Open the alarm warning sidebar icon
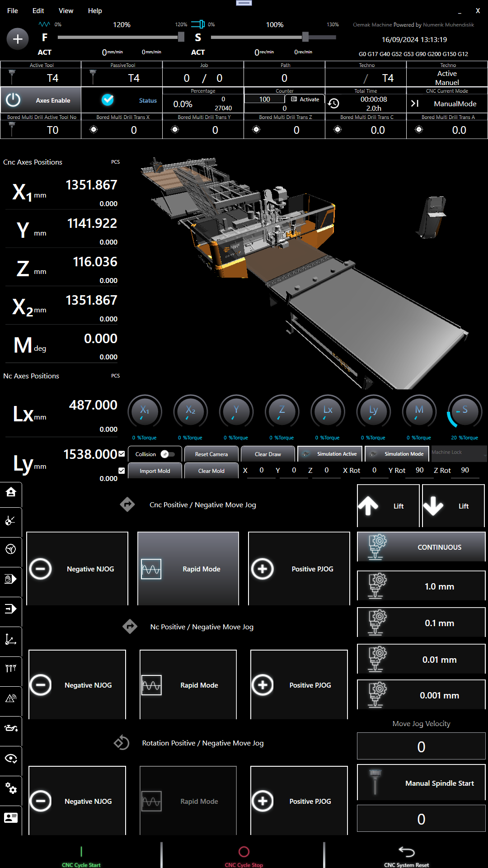488x868 pixels. tap(11, 698)
